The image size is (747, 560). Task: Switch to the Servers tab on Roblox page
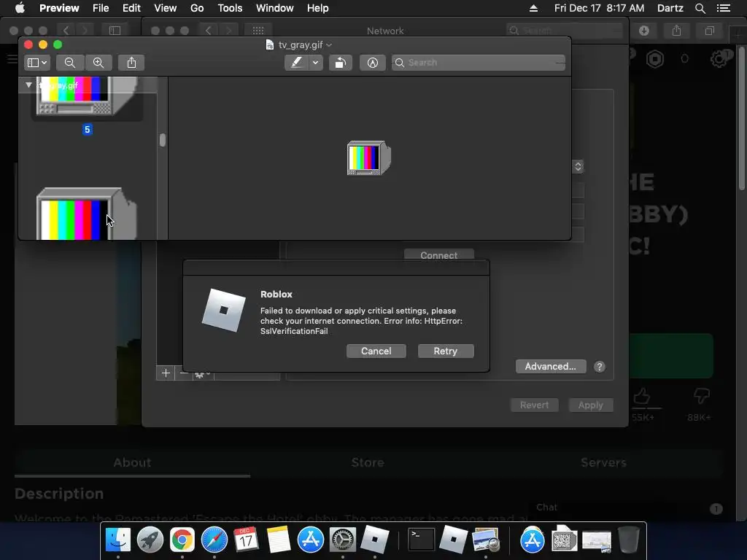pos(603,462)
